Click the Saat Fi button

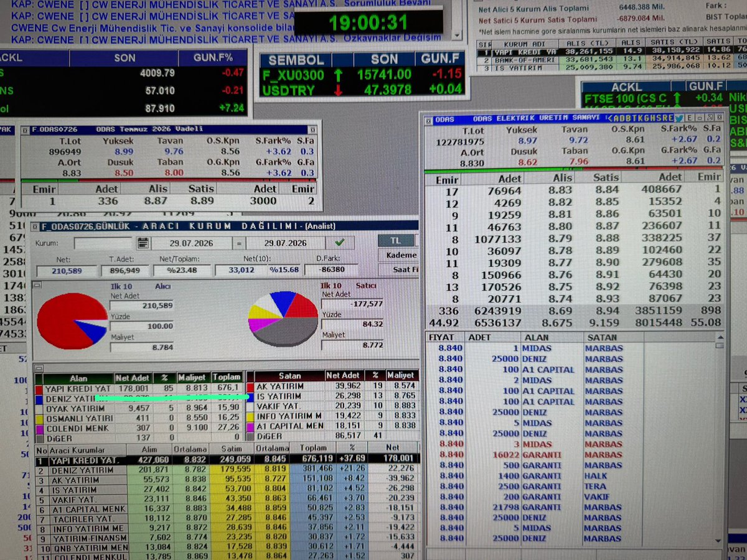[x=400, y=269]
